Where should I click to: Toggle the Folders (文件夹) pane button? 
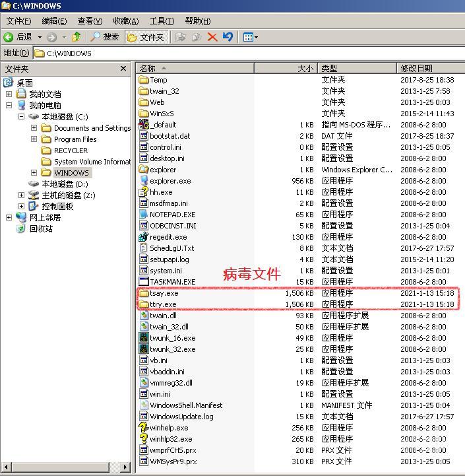[x=146, y=37]
